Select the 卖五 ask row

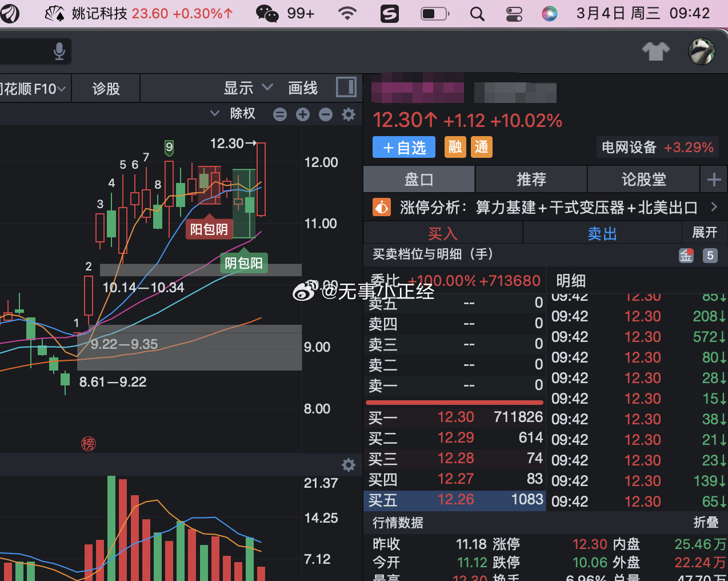click(455, 303)
